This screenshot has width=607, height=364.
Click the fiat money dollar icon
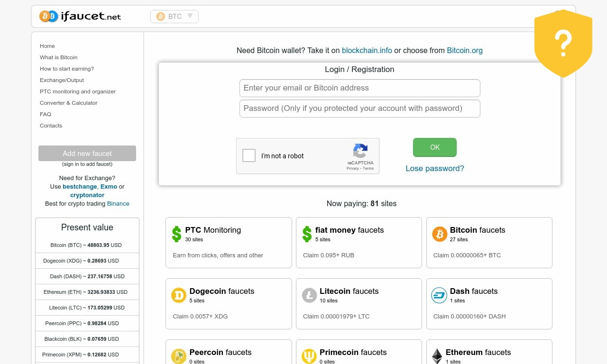click(x=307, y=234)
